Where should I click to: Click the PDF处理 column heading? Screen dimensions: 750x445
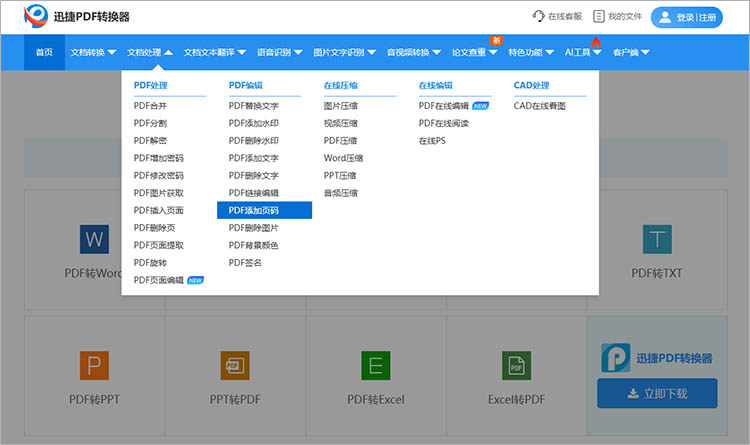click(x=151, y=85)
